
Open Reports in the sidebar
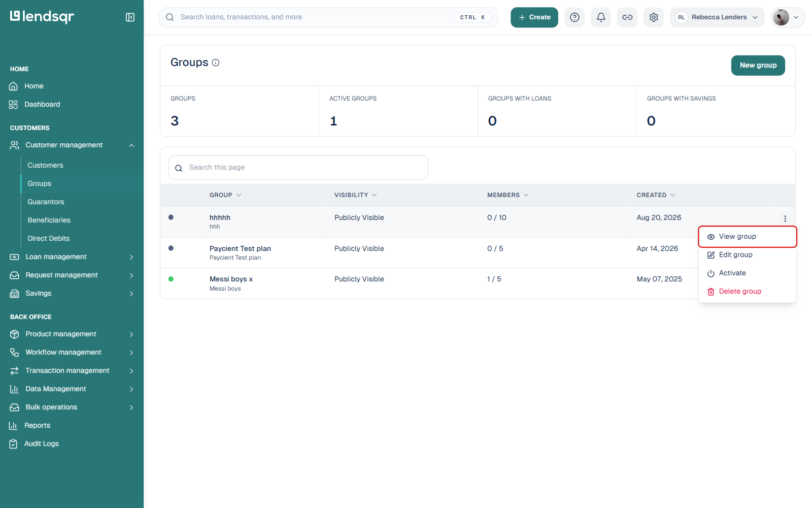(38, 426)
